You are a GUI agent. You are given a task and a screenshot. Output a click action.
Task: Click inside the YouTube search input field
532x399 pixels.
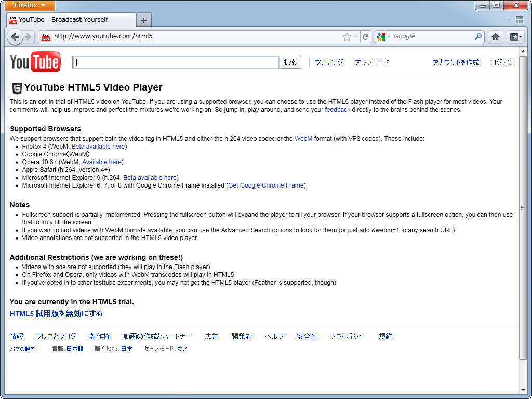pyautogui.click(x=177, y=62)
